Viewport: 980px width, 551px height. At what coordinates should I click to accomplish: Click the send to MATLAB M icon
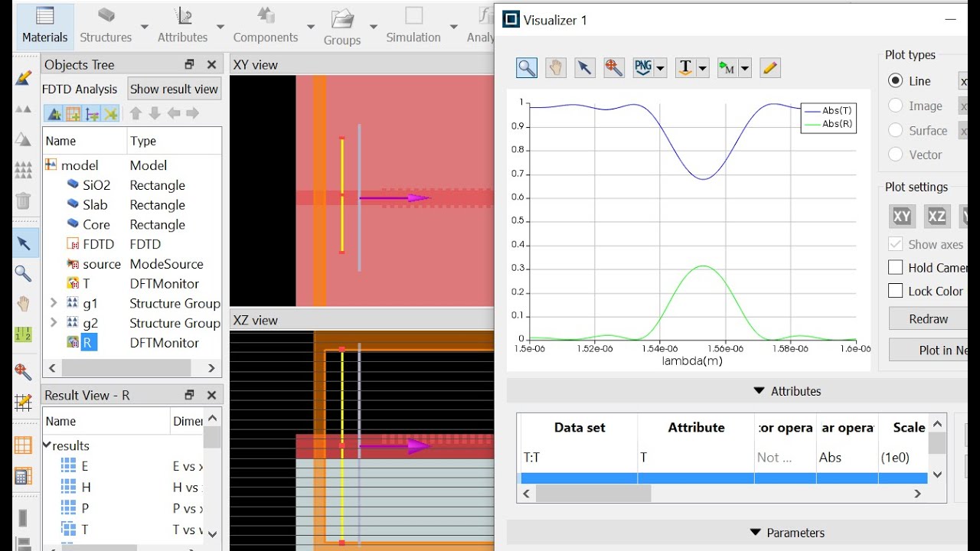point(727,68)
